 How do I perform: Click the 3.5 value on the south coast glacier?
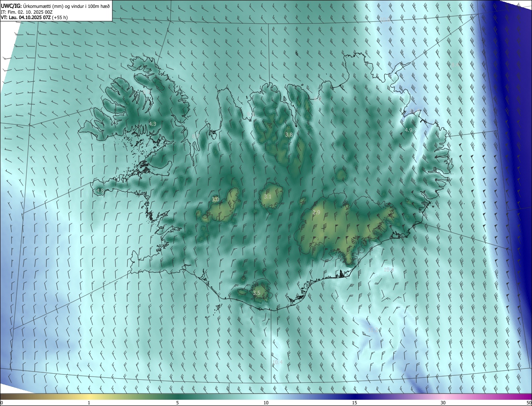256,293
